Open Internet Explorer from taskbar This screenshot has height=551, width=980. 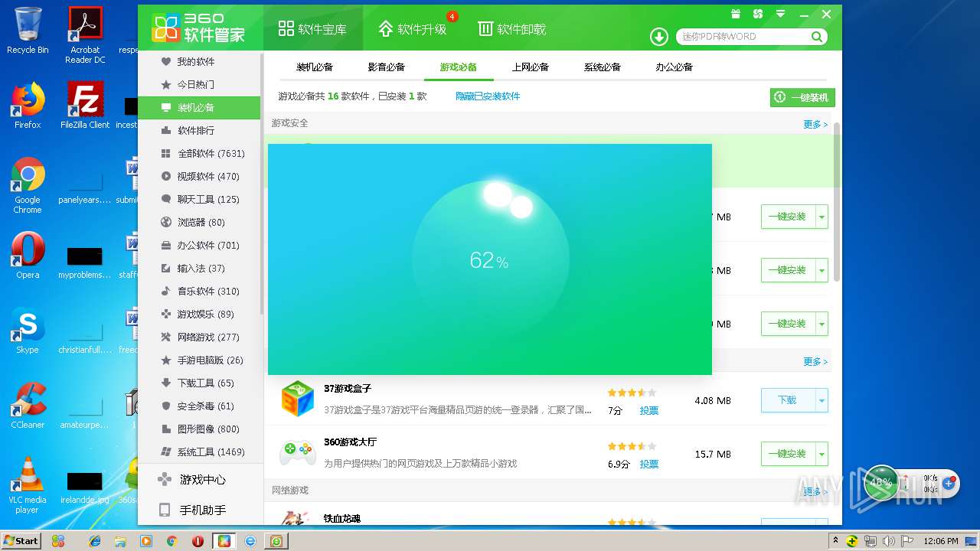click(x=95, y=540)
